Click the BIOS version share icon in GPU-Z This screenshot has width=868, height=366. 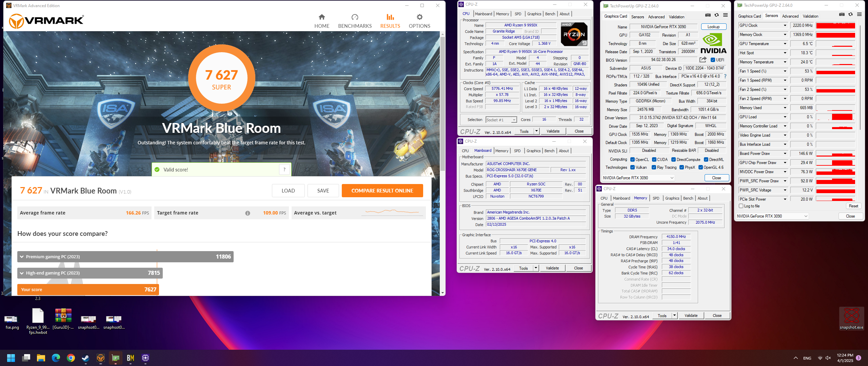[703, 60]
